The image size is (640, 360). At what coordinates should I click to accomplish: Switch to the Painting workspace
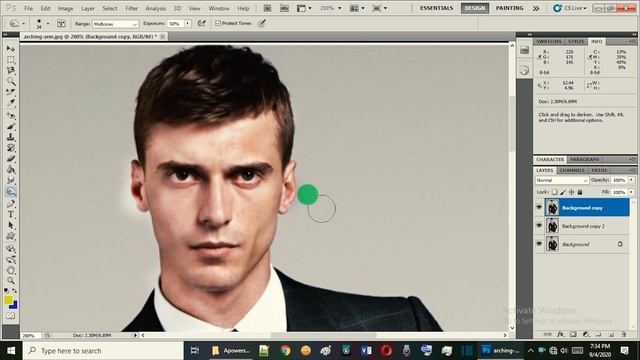tap(509, 8)
